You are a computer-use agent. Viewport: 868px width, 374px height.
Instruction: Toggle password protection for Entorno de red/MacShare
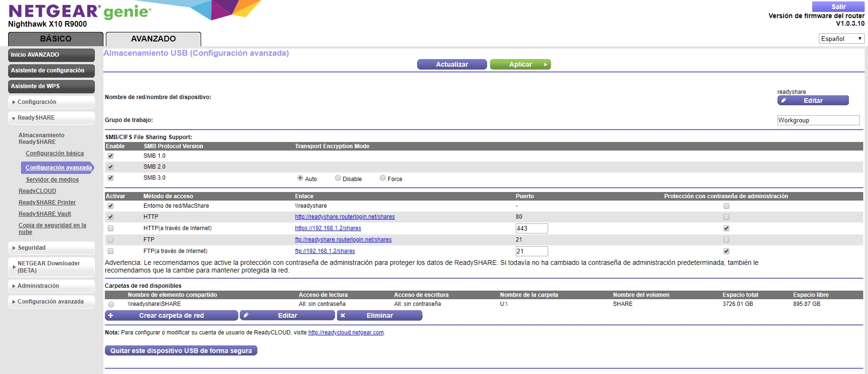[726, 206]
